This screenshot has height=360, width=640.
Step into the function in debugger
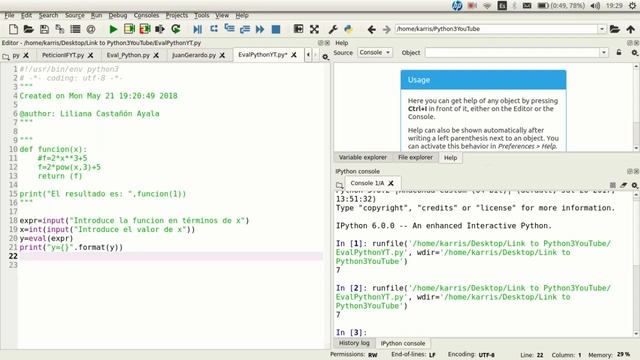pyautogui.click(x=229, y=29)
